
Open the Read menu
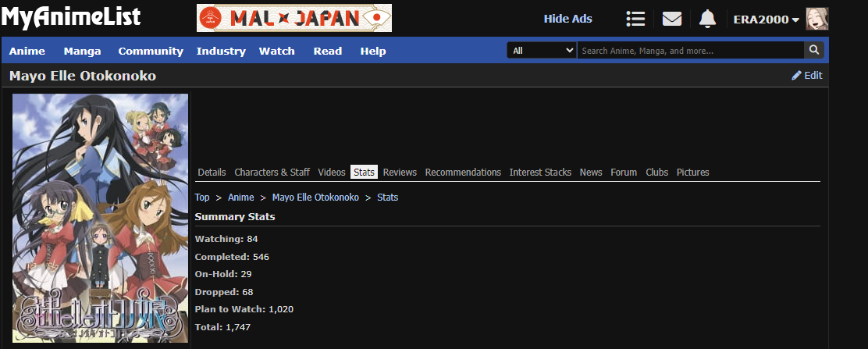point(328,51)
